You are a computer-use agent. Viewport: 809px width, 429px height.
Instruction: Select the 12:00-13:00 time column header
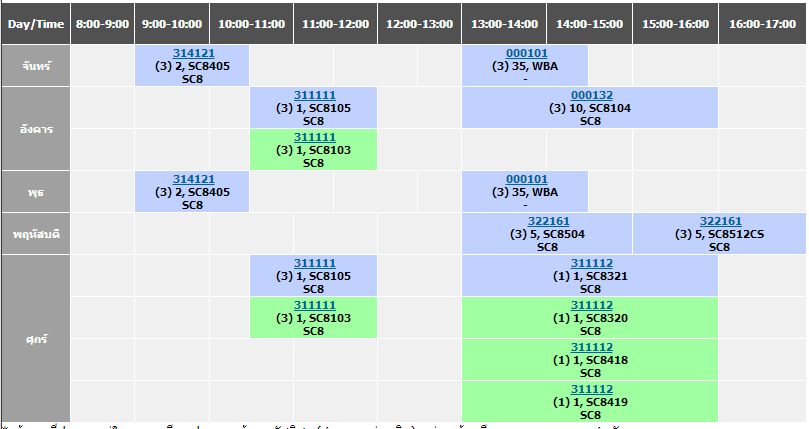coord(419,23)
